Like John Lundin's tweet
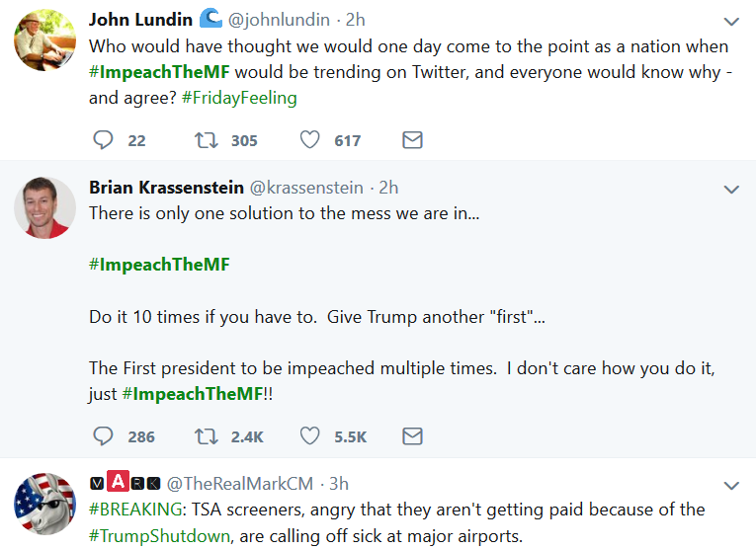 (310, 140)
